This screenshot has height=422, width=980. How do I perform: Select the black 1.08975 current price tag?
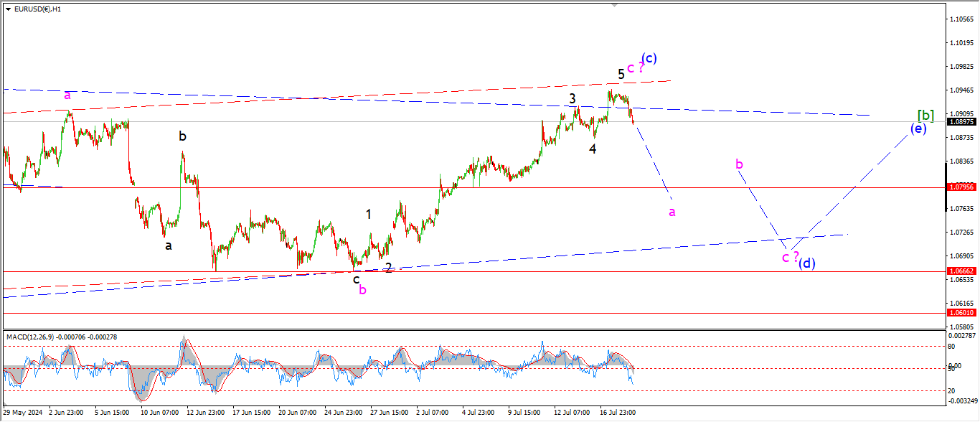pos(961,122)
